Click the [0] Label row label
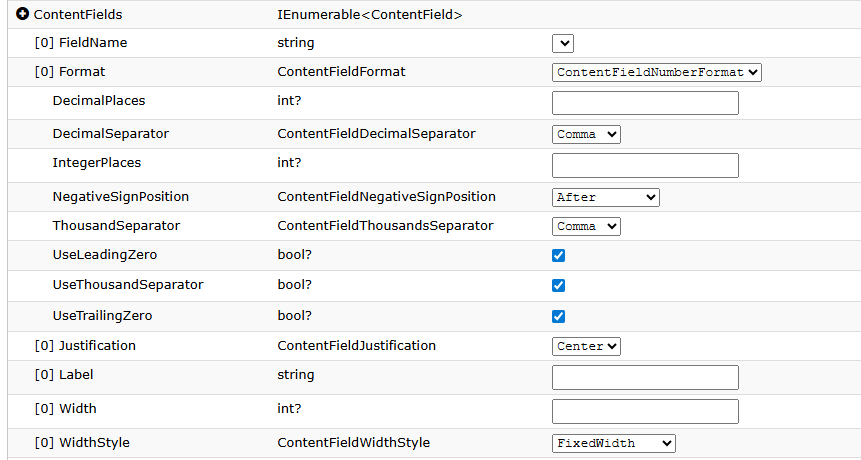 [64, 375]
